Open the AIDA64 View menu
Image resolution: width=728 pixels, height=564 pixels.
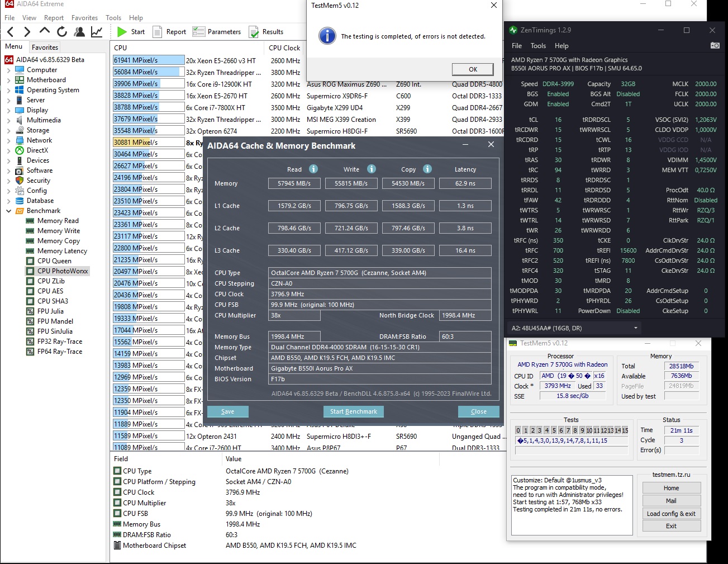(29, 18)
